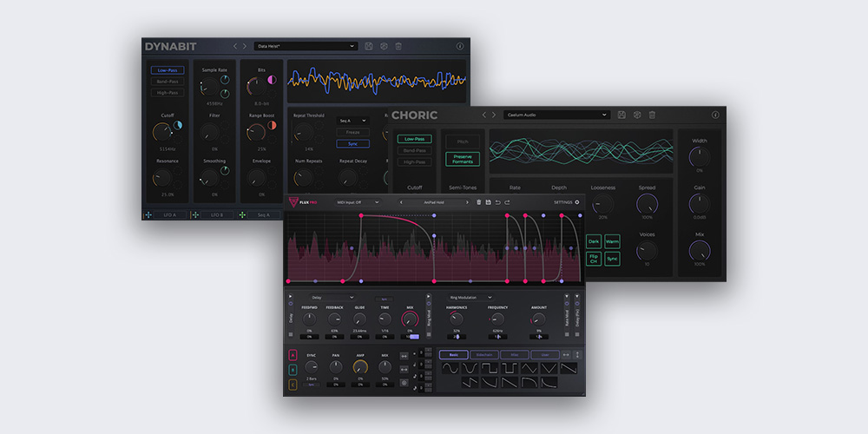Click the horizontal flip arrows beside User tab
The image size is (868, 434).
point(566,355)
